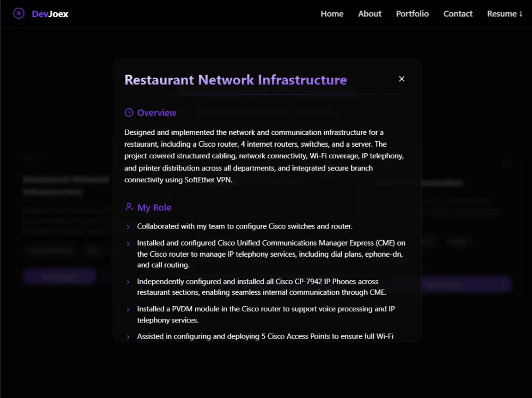Click chevron beside 'Assisted in configuring' bullet
The width and height of the screenshot is (532, 398).
point(128,337)
